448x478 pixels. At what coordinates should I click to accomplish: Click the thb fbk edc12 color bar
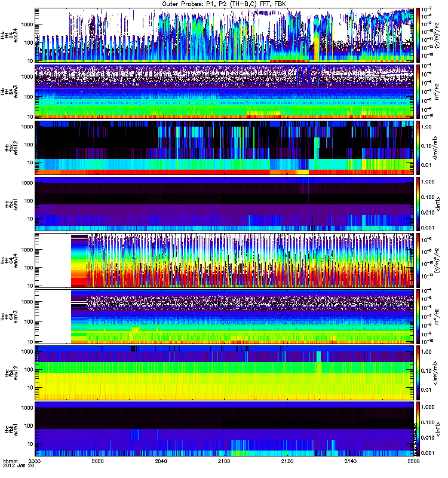[418, 148]
